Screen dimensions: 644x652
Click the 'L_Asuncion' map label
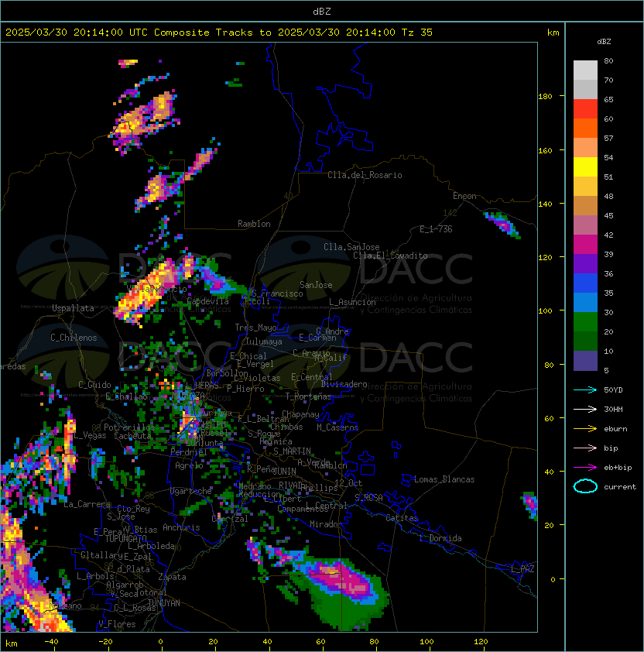coord(352,302)
